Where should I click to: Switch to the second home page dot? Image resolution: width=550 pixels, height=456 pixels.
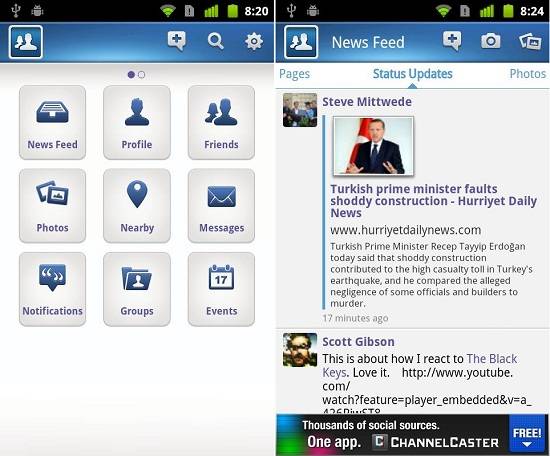pyautogui.click(x=142, y=74)
